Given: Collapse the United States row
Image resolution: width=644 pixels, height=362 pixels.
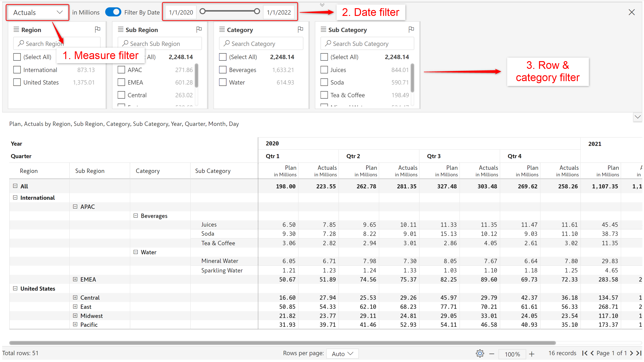Looking at the screenshot, I should [x=15, y=288].
